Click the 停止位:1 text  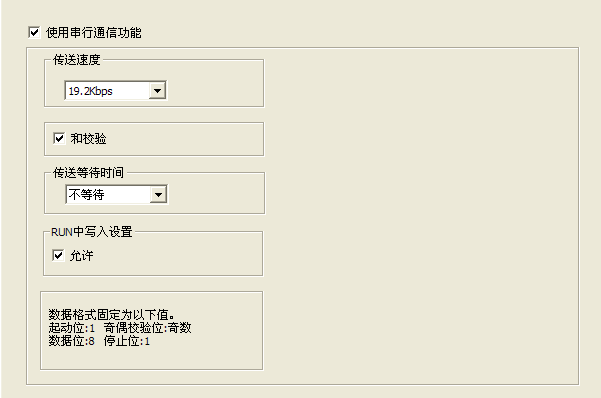coord(127,341)
